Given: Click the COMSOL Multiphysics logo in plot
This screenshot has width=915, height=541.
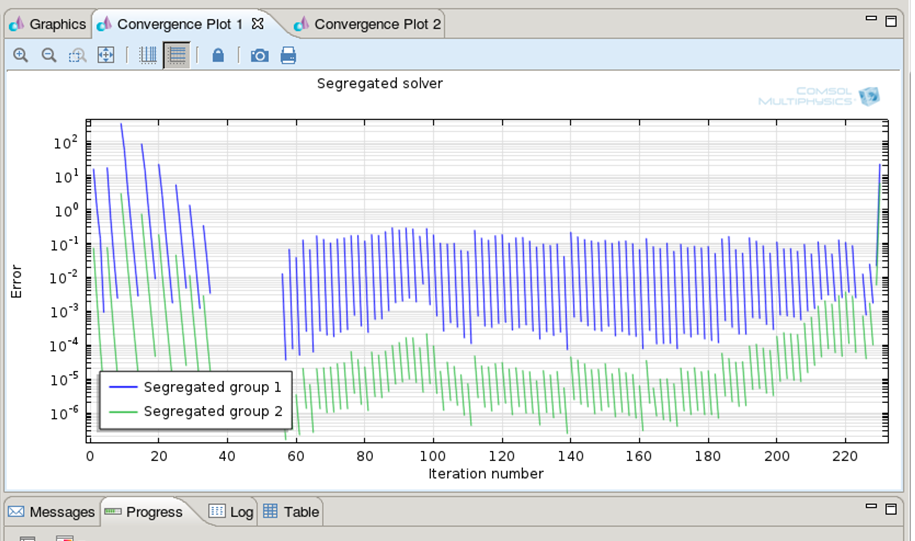Looking at the screenshot, I should tap(818, 96).
